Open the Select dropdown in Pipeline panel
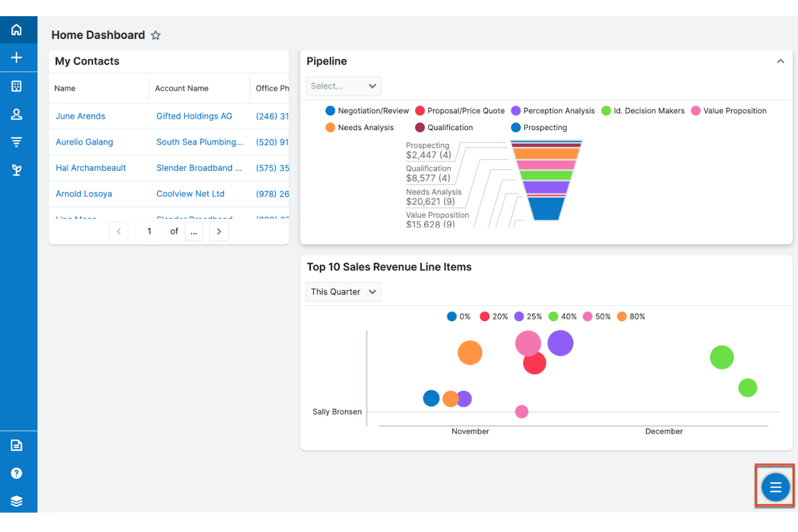The image size is (798, 532). pos(343,86)
